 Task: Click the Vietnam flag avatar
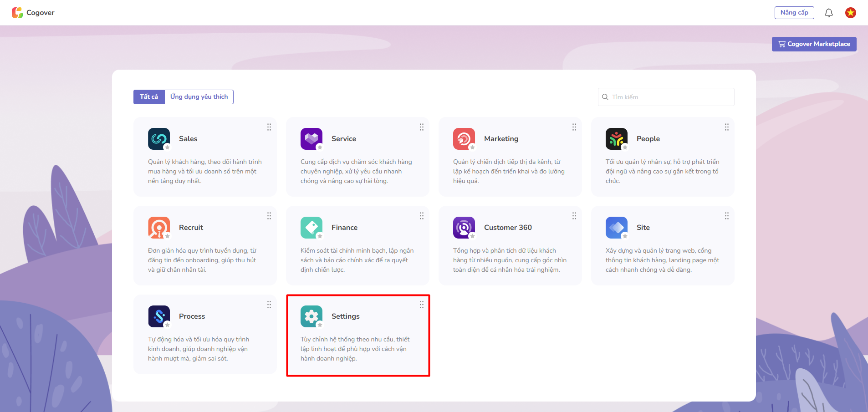(x=851, y=13)
